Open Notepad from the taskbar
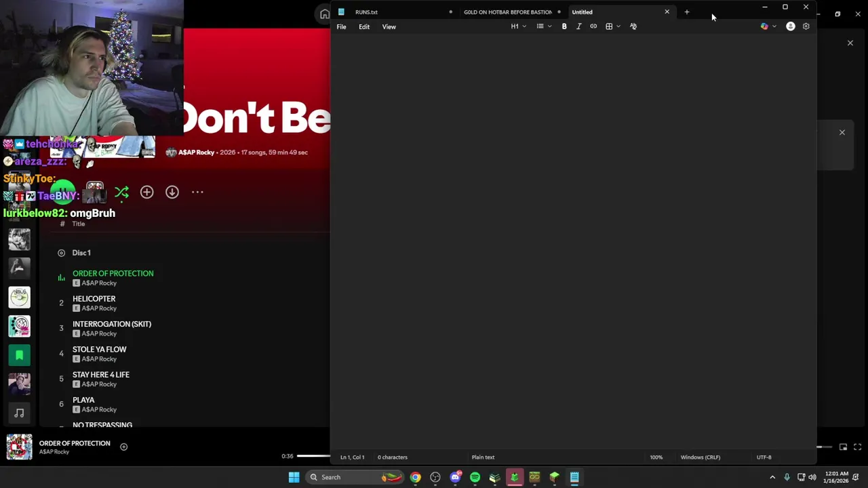 pos(574,477)
